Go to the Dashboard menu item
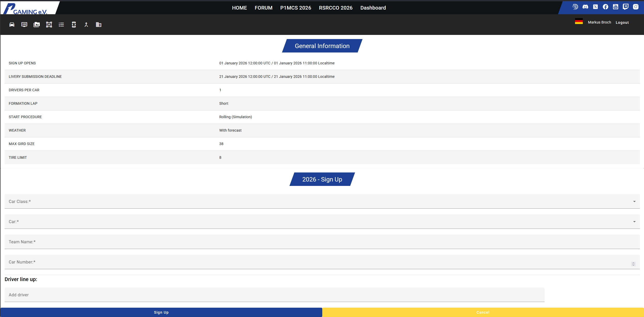 [373, 8]
